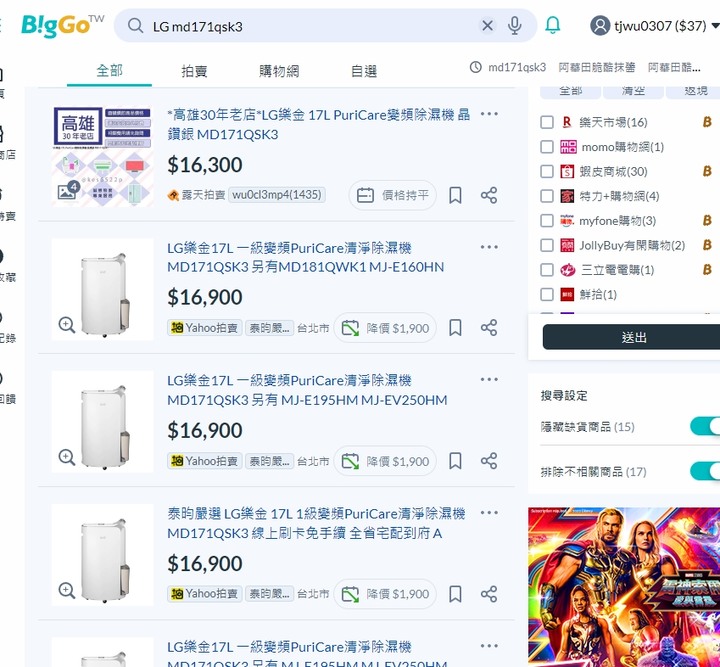Check the 樂天市場(16) filter
Image resolution: width=720 pixels, height=667 pixels.
[546, 122]
